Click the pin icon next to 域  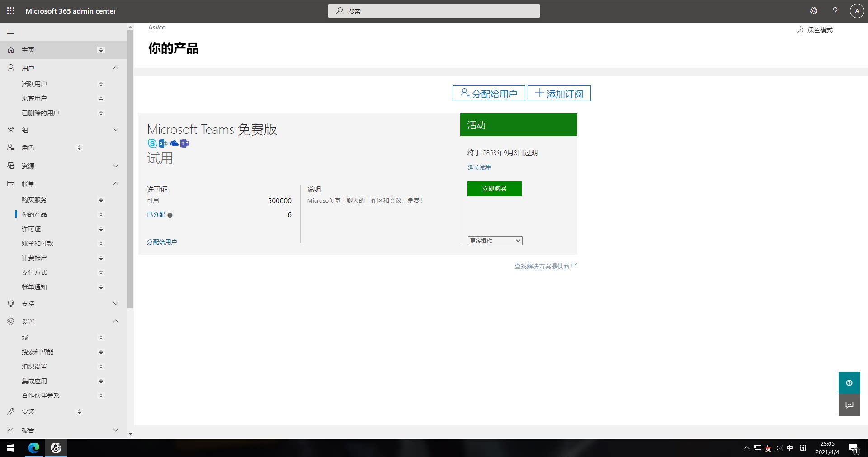[x=101, y=338]
